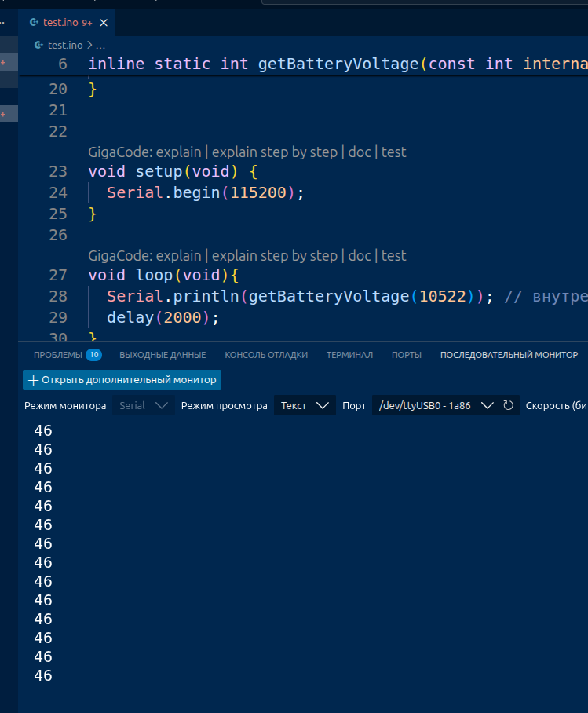
Task: Open the ТЕРМИНАЛ tab
Action: 349,355
